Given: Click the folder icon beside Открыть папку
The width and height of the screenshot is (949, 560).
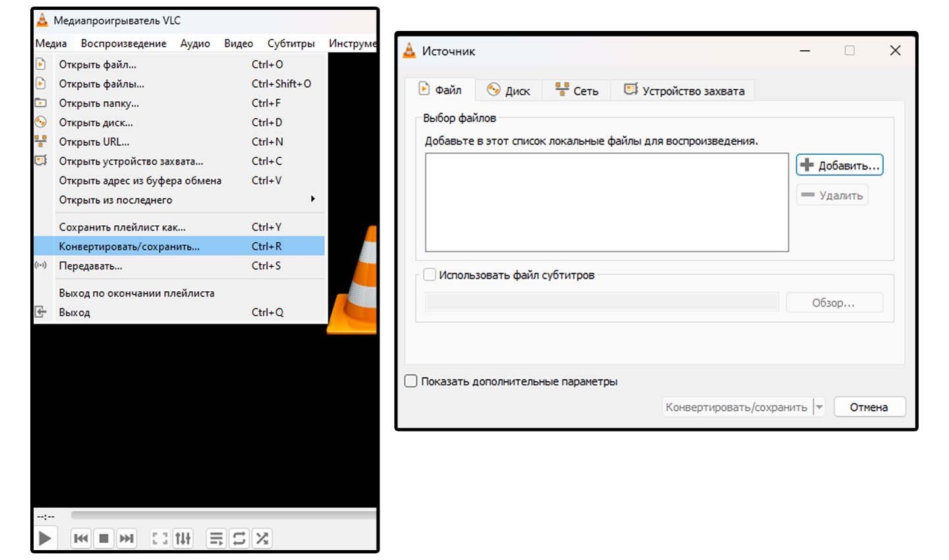Looking at the screenshot, I should point(41,103).
